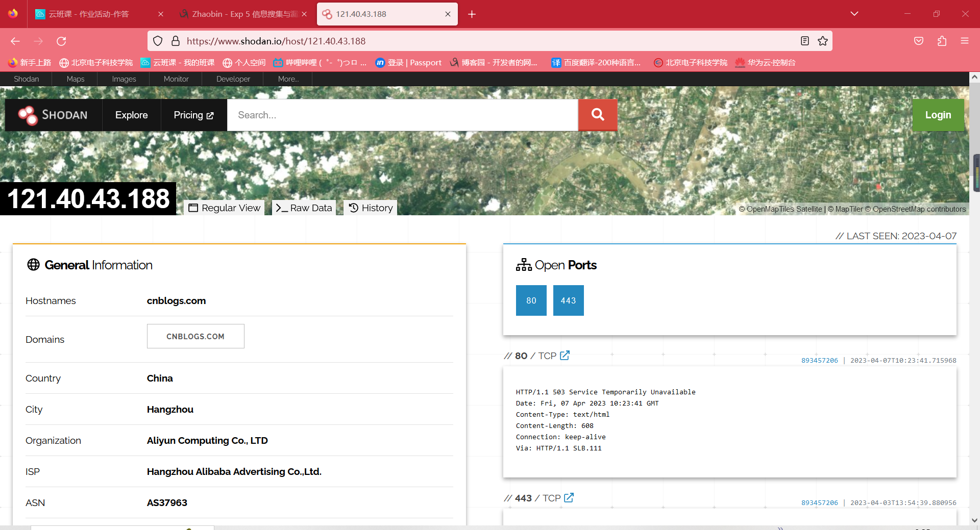Click the 121.40.43.188 IP heading
Screen dimensions: 980x530
coord(88,198)
